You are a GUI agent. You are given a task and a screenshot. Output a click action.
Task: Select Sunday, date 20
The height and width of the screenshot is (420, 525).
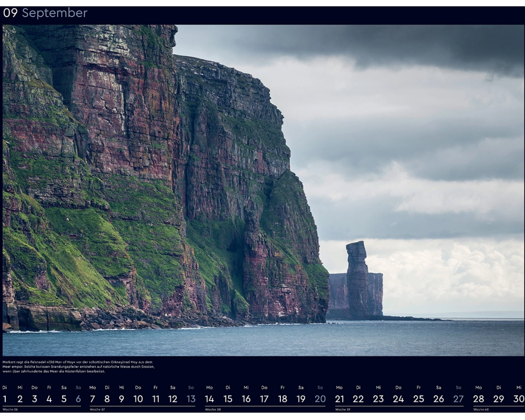[x=320, y=399]
